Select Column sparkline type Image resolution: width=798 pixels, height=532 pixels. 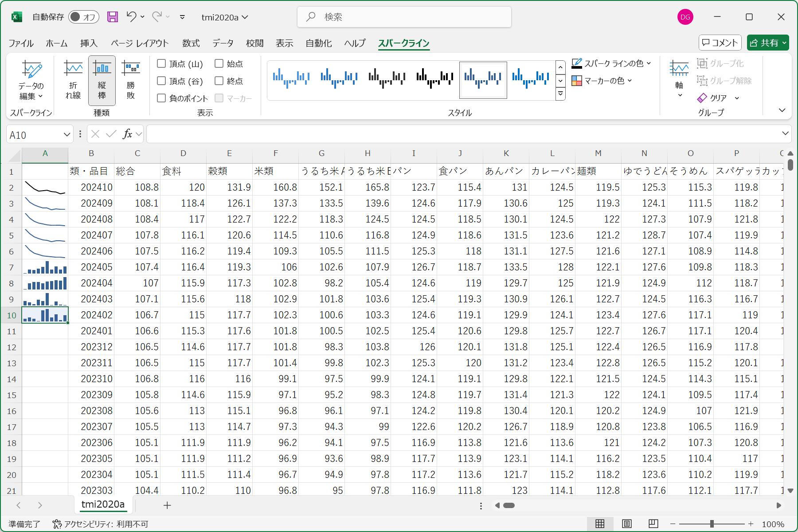tap(102, 81)
